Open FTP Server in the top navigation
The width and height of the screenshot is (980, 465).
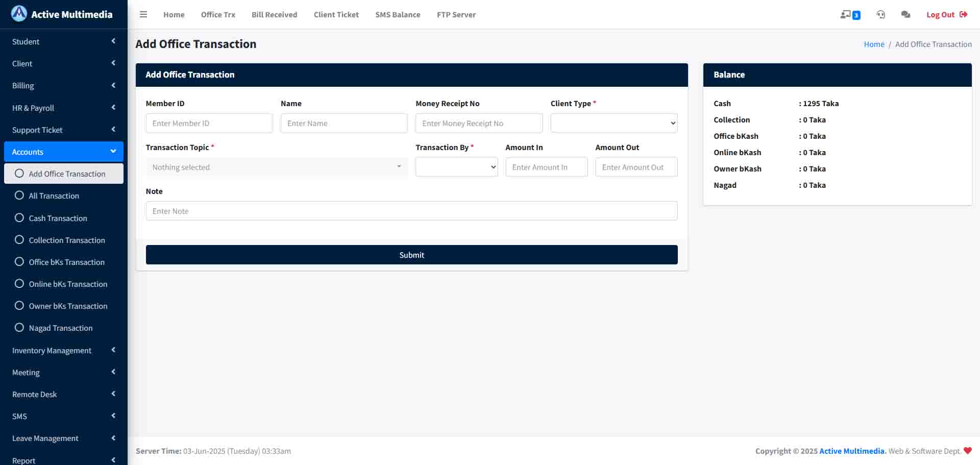(456, 15)
